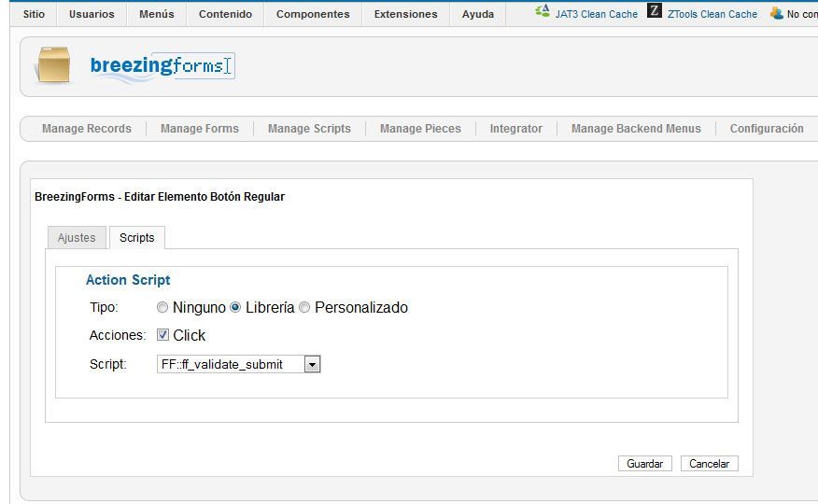Go to Manage Forms
Image resolution: width=818 pixels, height=504 pixels.
click(x=200, y=129)
